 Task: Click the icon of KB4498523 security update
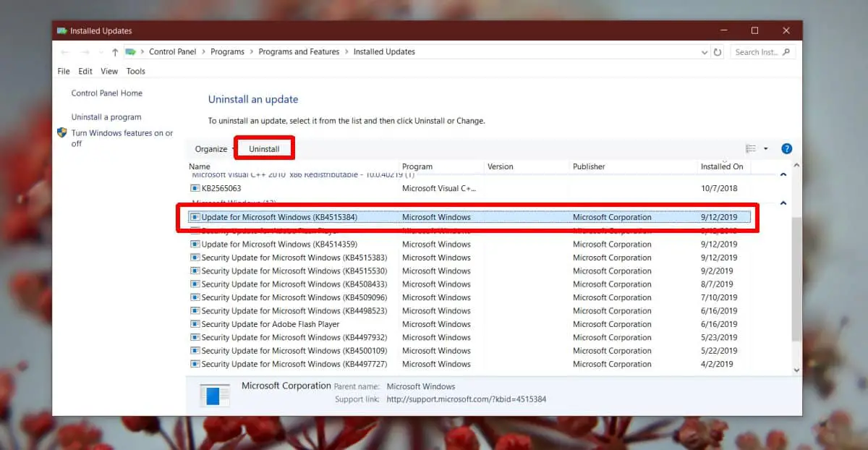click(195, 311)
